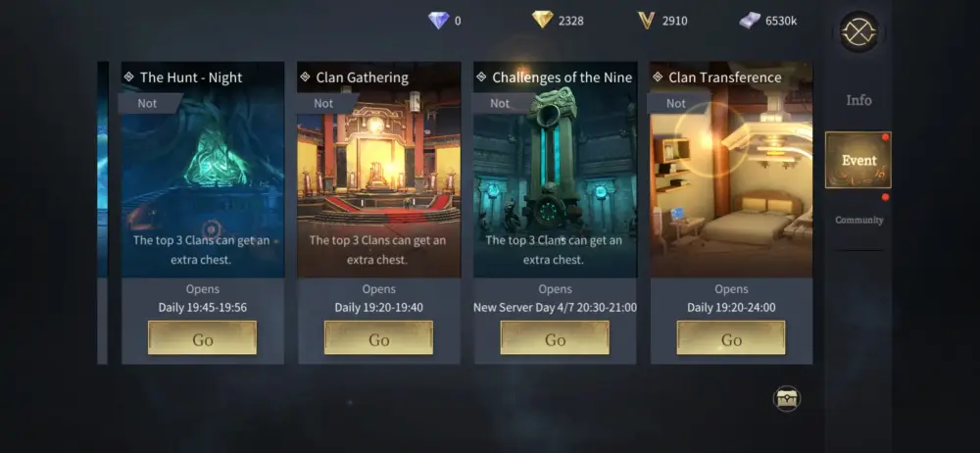980x453 pixels.
Task: Click the gold V currency icon
Action: click(x=646, y=21)
